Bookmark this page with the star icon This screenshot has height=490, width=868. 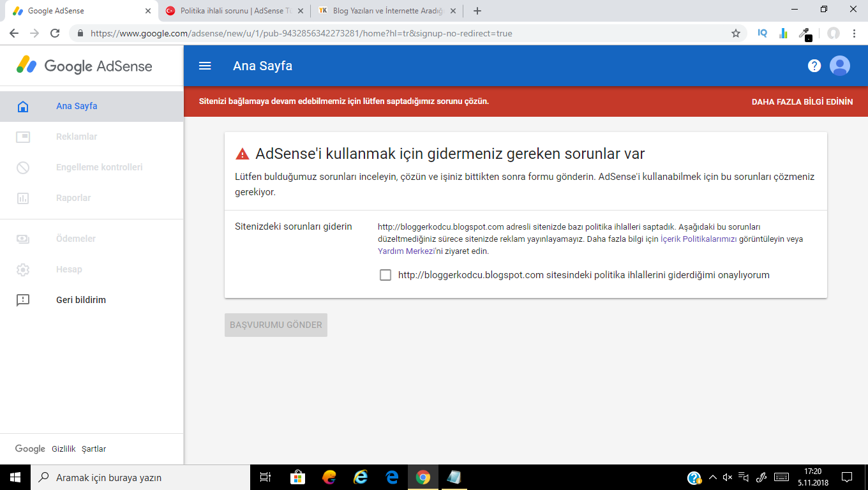pyautogui.click(x=736, y=33)
